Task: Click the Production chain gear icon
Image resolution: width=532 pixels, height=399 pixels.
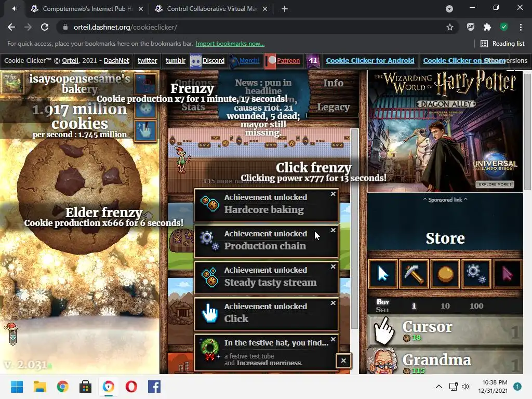Action: click(x=209, y=240)
